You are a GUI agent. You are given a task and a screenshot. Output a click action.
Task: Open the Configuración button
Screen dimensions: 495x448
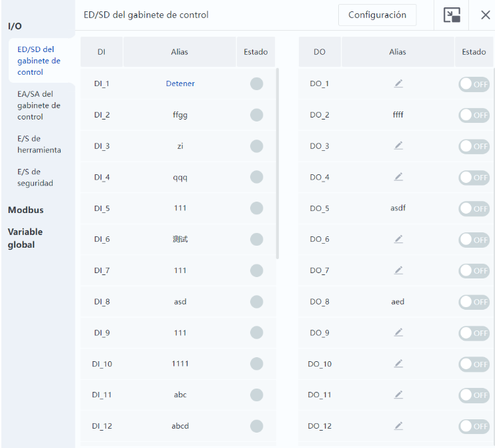click(377, 15)
